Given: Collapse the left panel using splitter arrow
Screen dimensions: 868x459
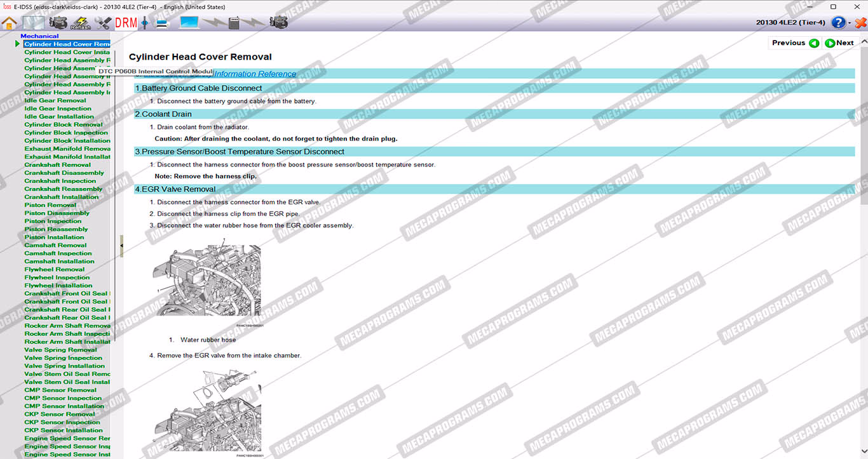Looking at the screenshot, I should [121, 245].
